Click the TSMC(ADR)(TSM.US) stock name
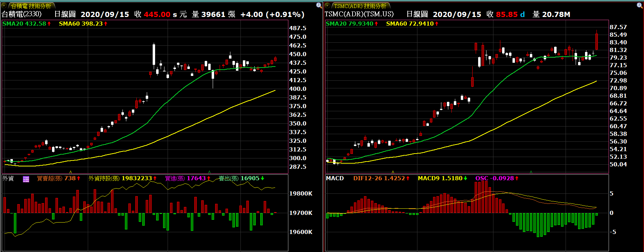Screen dimensions: 644x252 [x=359, y=14]
